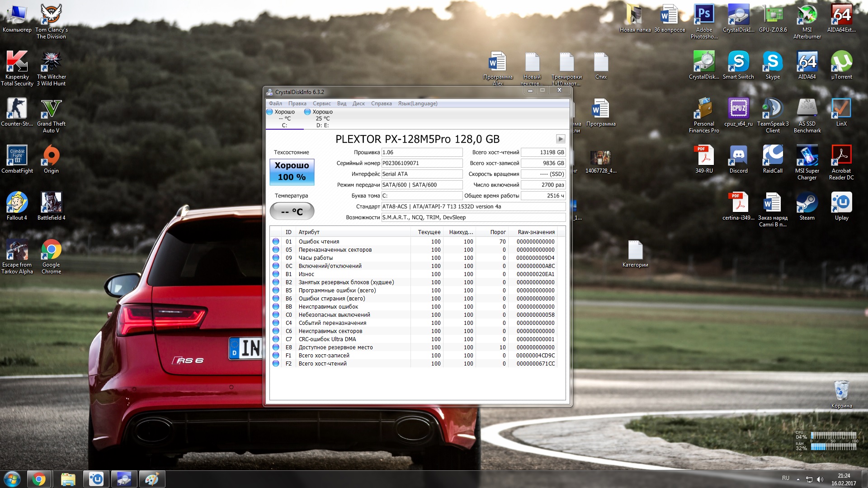Click Google Chrome in the taskbar
Image resolution: width=868 pixels, height=488 pixels.
coord(39,479)
